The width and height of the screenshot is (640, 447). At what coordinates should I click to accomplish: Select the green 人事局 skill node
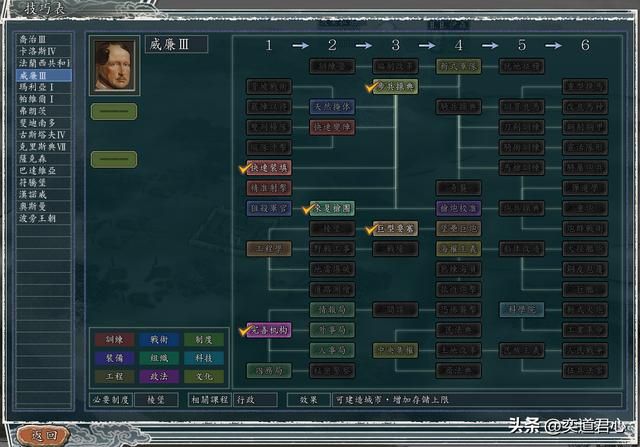(332, 350)
